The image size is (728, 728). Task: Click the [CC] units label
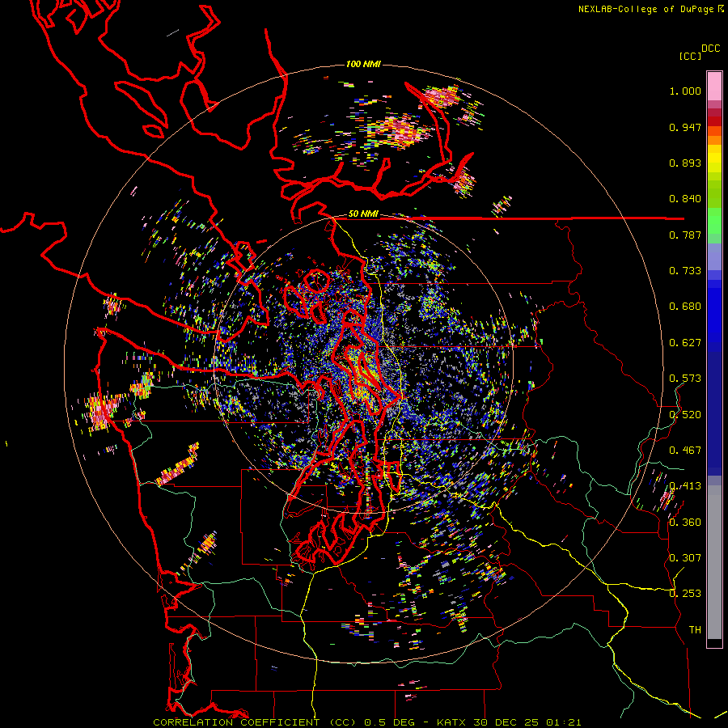pyautogui.click(x=690, y=56)
